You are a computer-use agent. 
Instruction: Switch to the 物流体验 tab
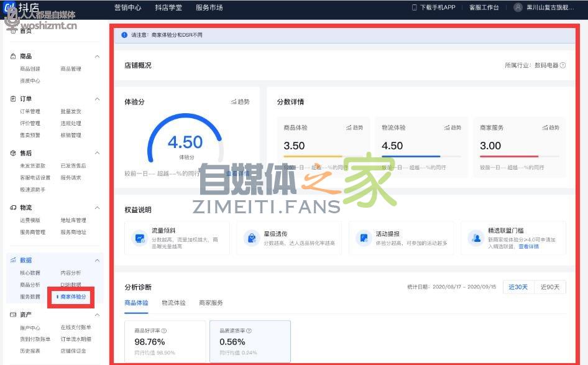173,303
